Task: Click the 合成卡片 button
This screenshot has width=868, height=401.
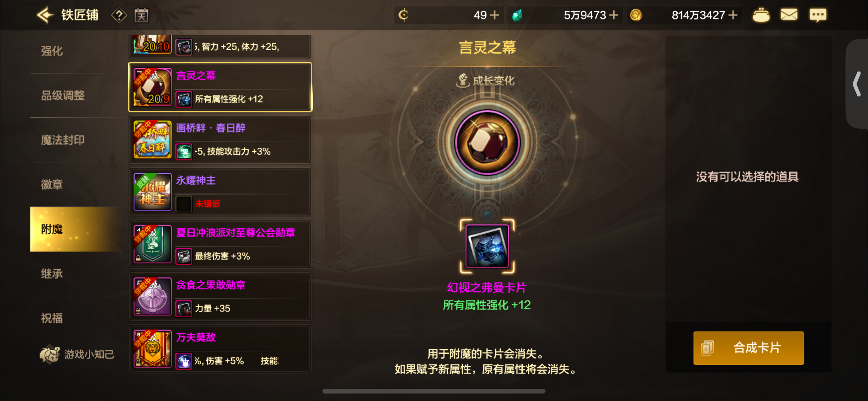Action: pos(748,348)
